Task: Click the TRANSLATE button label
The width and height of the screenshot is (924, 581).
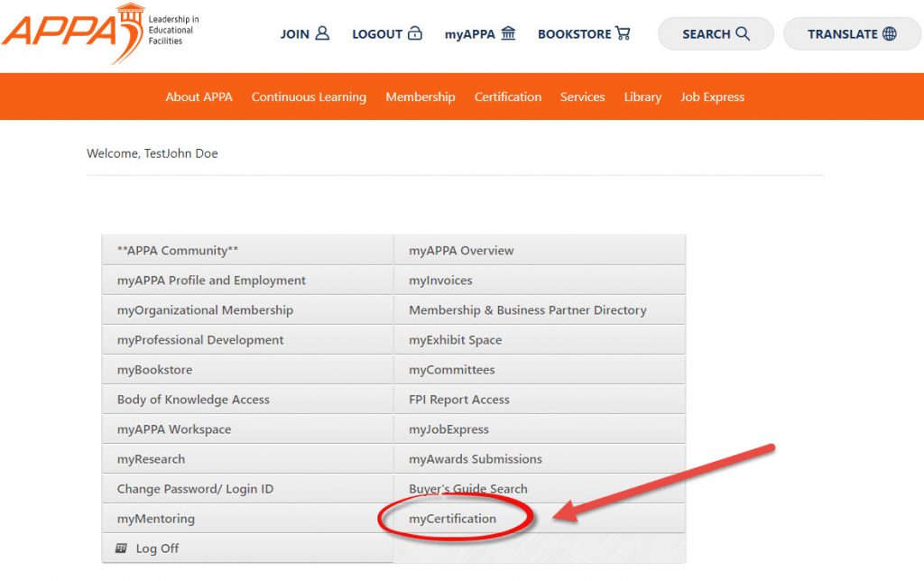Action: pyautogui.click(x=843, y=34)
